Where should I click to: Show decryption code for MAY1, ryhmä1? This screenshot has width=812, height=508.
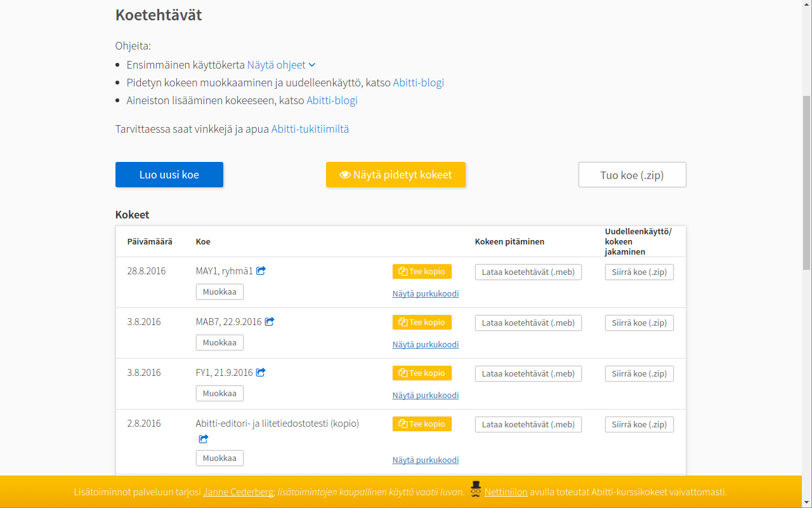(426, 293)
